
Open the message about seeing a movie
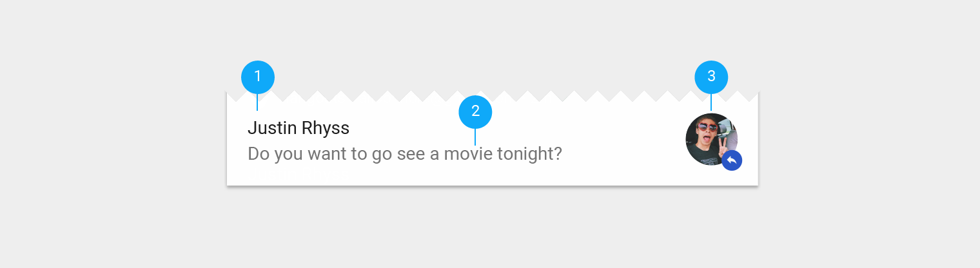(x=405, y=154)
